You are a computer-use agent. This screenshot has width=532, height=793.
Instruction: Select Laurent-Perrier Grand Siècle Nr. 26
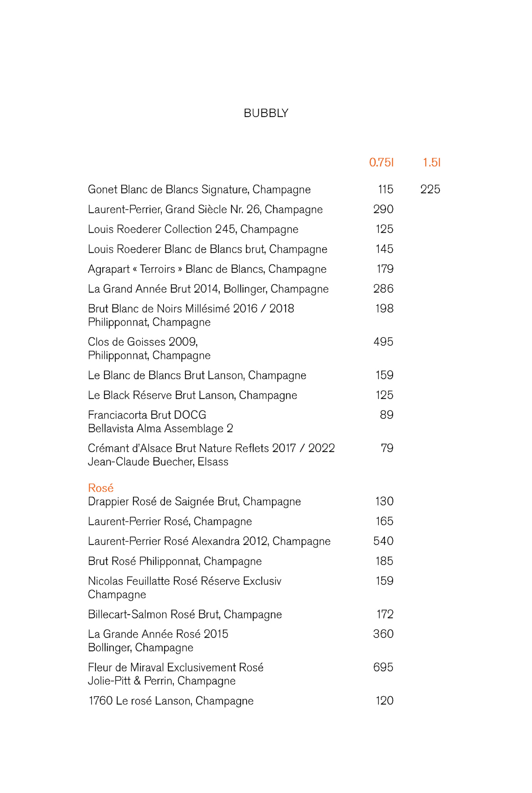[x=205, y=209]
